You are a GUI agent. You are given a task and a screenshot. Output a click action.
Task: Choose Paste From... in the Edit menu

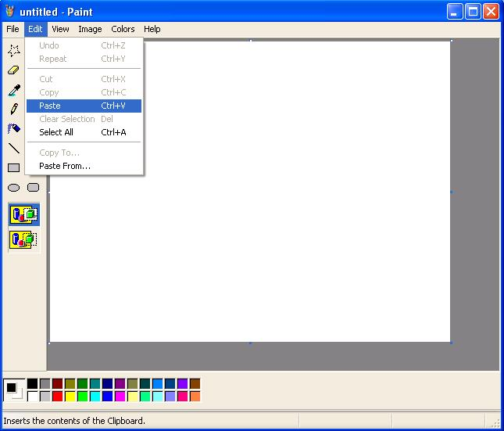click(84, 166)
